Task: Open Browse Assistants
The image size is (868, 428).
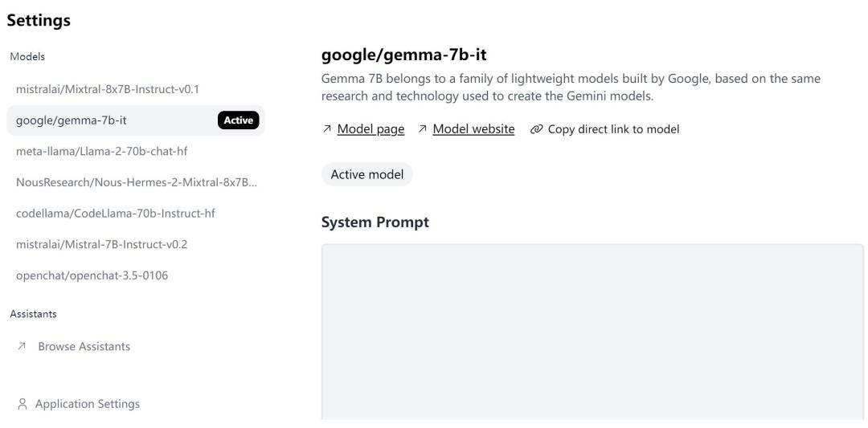Action: point(84,347)
